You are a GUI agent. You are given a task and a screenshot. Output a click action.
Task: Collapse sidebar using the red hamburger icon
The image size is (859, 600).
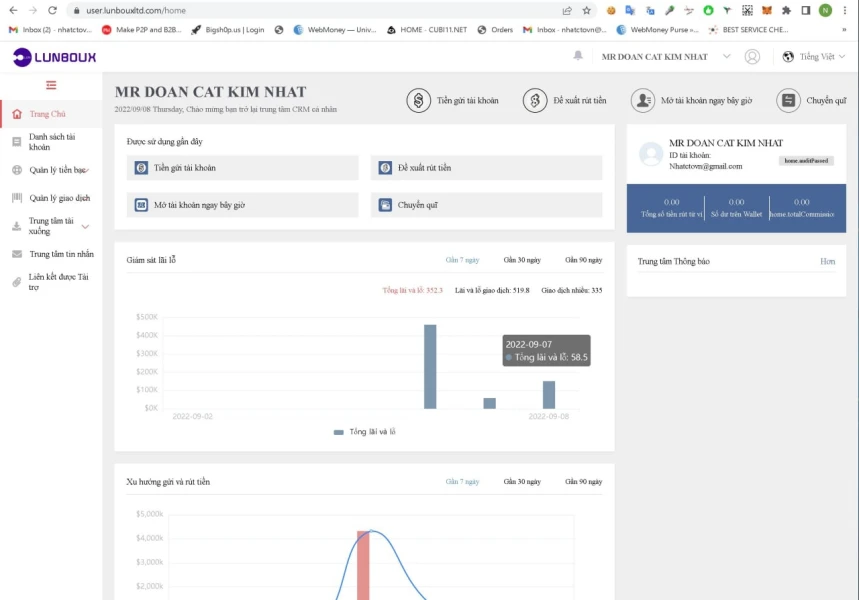pos(51,85)
